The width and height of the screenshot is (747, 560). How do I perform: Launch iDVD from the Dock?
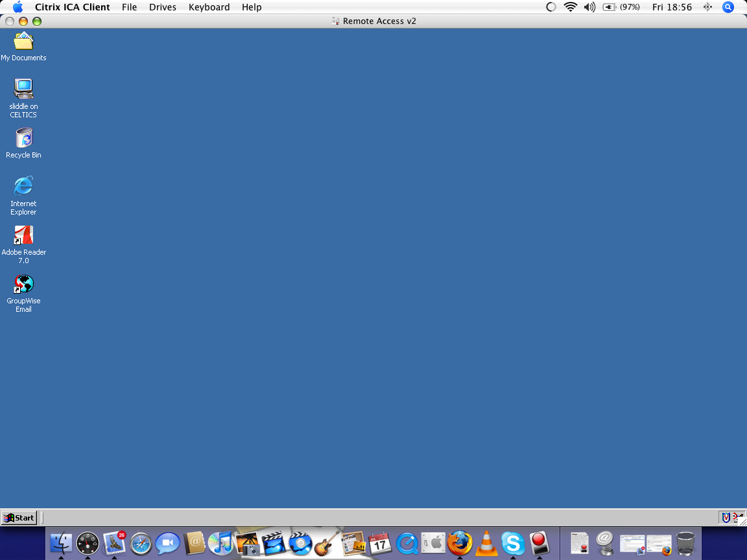301,543
